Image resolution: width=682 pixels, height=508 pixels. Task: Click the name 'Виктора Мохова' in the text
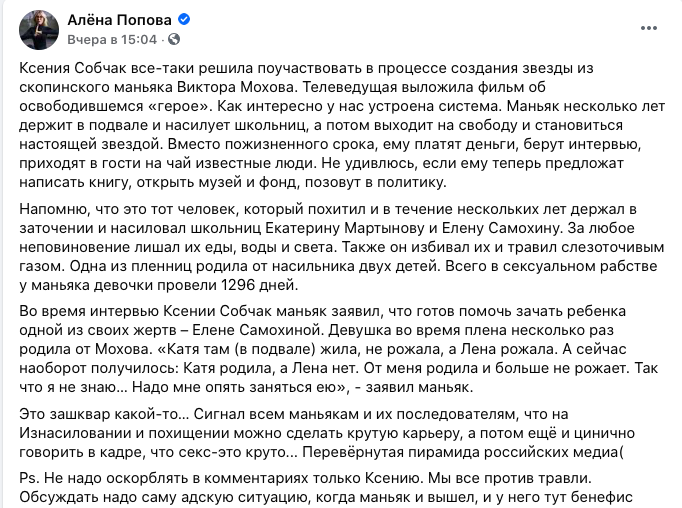[257, 84]
